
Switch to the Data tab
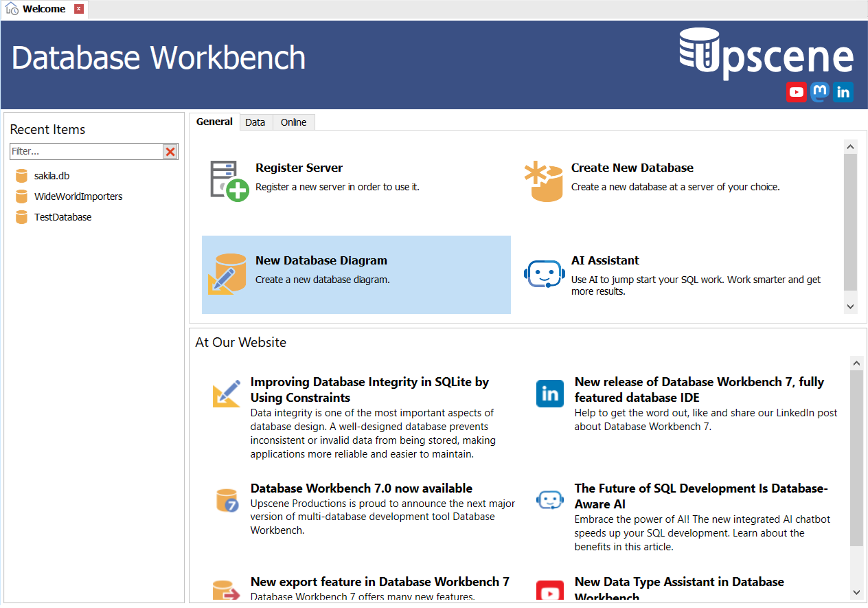tap(255, 122)
